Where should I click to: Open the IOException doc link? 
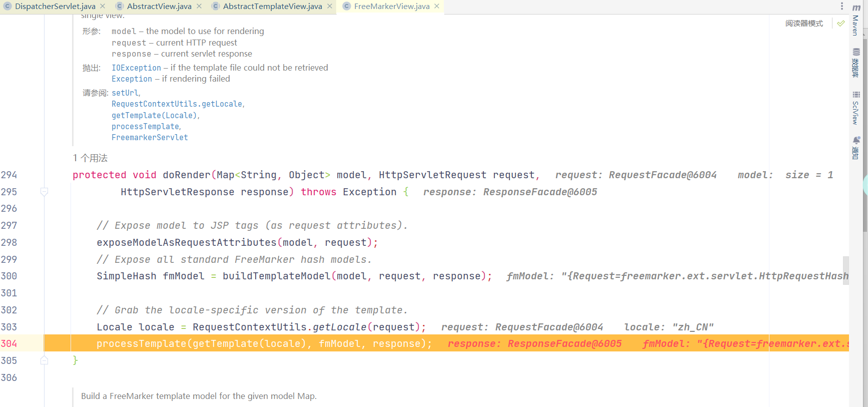pos(136,68)
